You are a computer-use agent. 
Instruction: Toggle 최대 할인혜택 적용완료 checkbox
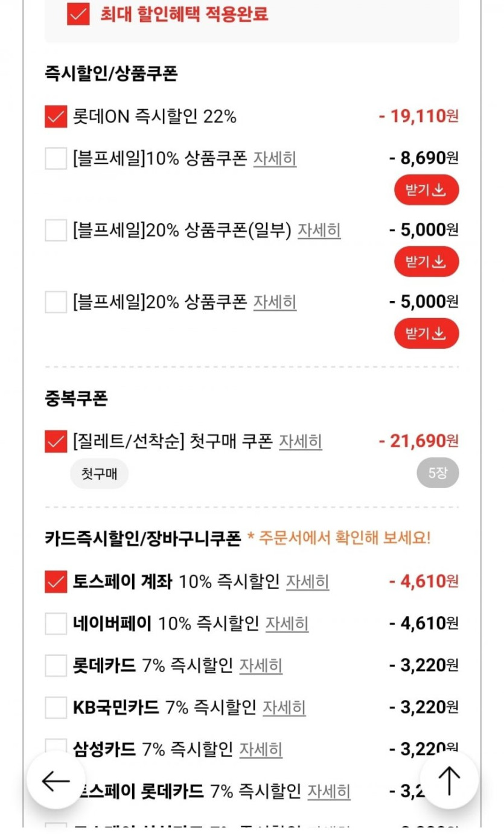tap(78, 14)
